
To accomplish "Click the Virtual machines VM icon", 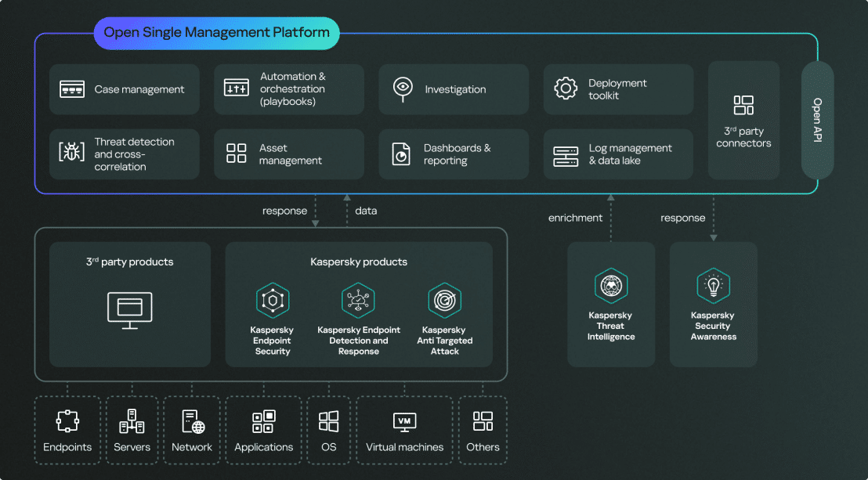I will tap(405, 422).
